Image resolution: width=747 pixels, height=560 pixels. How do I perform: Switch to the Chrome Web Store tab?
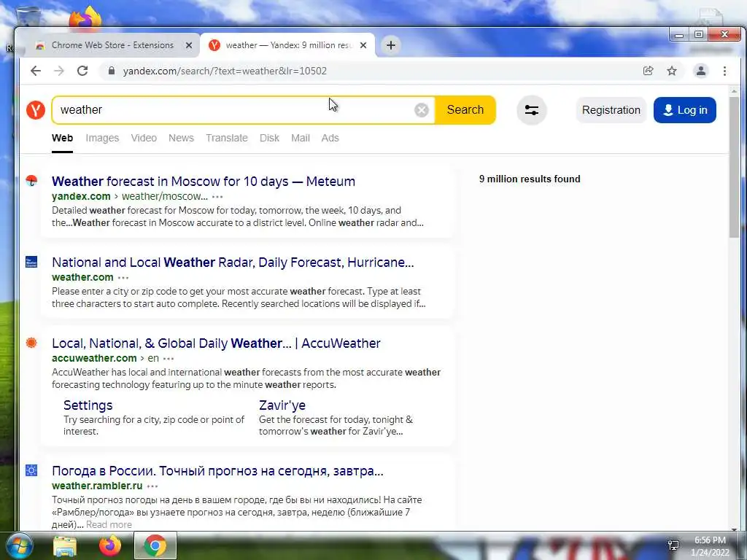click(x=112, y=45)
